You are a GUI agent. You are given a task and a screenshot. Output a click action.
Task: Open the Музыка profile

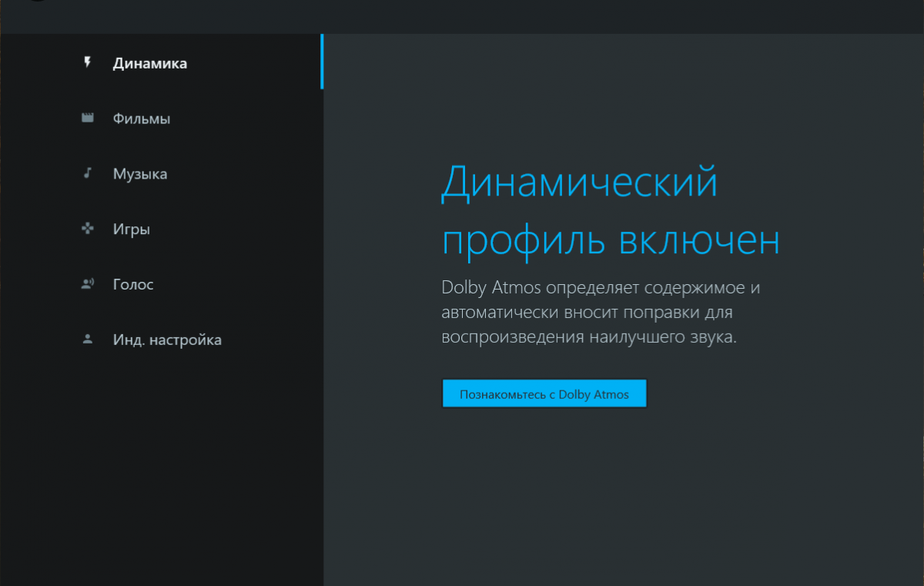161,173
